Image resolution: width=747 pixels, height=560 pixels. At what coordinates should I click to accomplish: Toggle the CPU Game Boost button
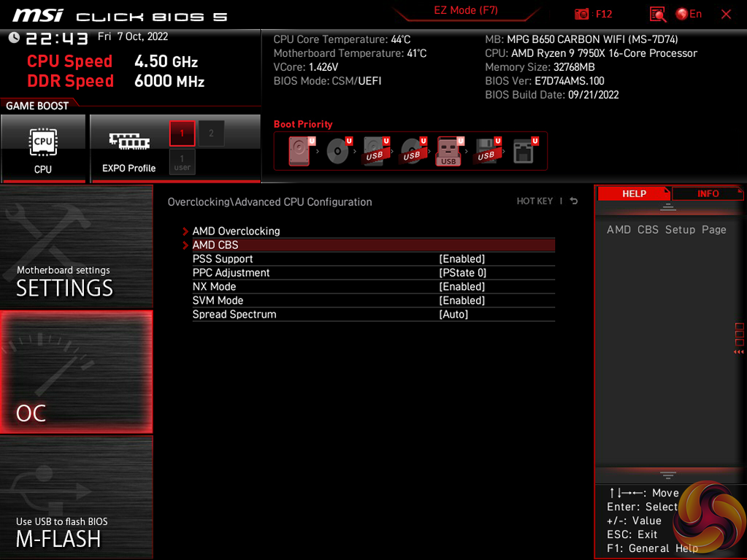[x=43, y=149]
